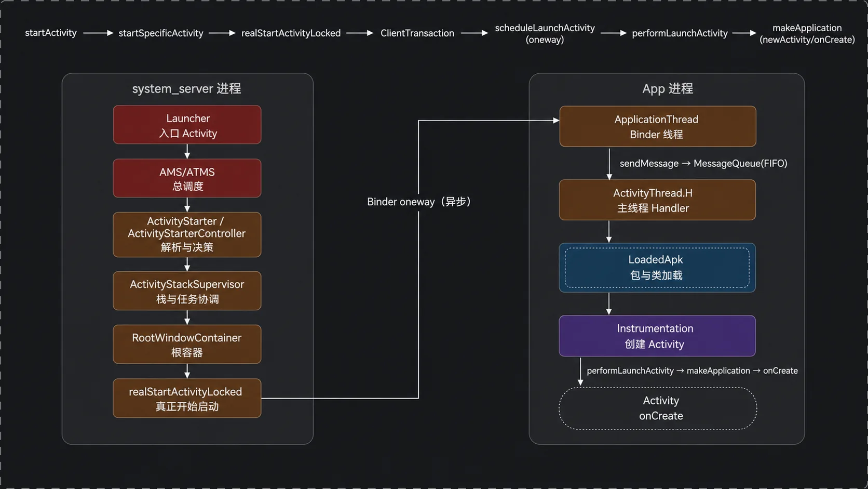The image size is (868, 489).
Task: Click the makeApplication (newActivity/onCreate) label
Action: [807, 34]
